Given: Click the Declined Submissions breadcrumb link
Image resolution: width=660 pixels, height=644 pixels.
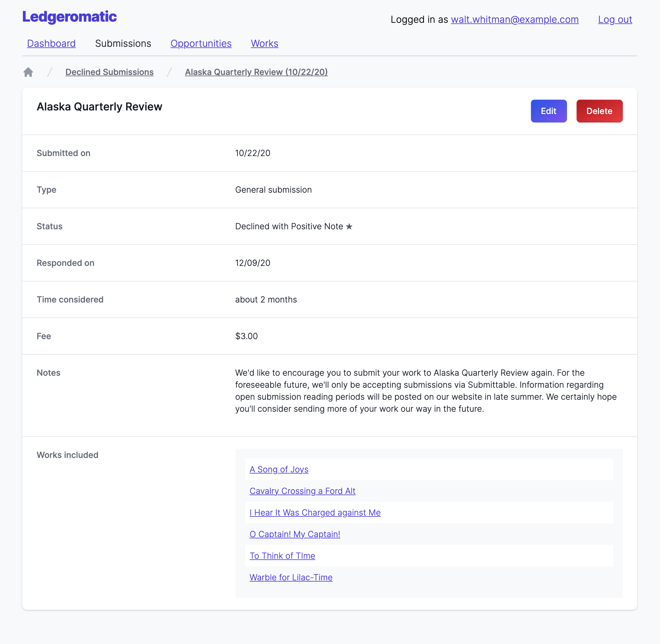Looking at the screenshot, I should (109, 72).
